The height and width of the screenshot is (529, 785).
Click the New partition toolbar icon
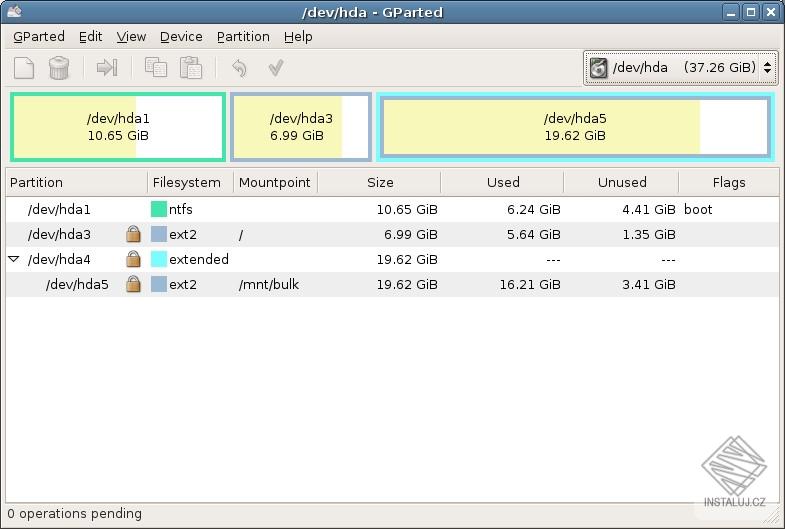point(24,68)
